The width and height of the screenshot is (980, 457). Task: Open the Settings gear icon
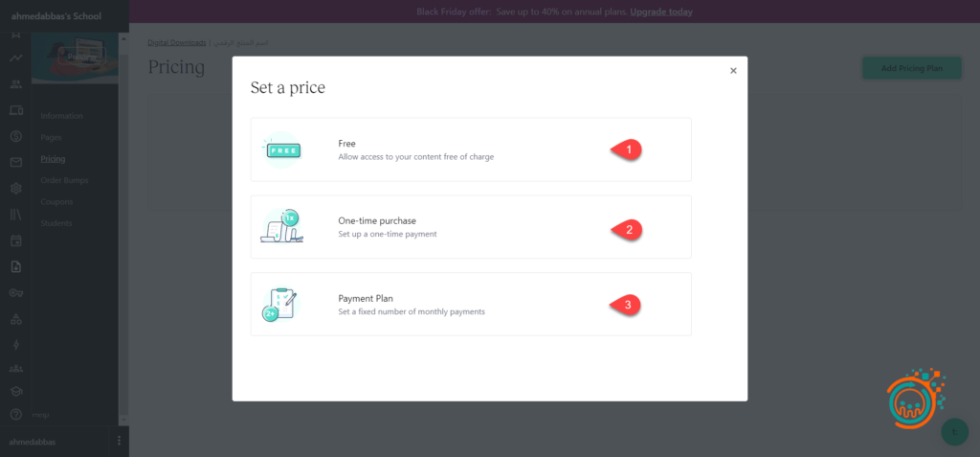[15, 189]
